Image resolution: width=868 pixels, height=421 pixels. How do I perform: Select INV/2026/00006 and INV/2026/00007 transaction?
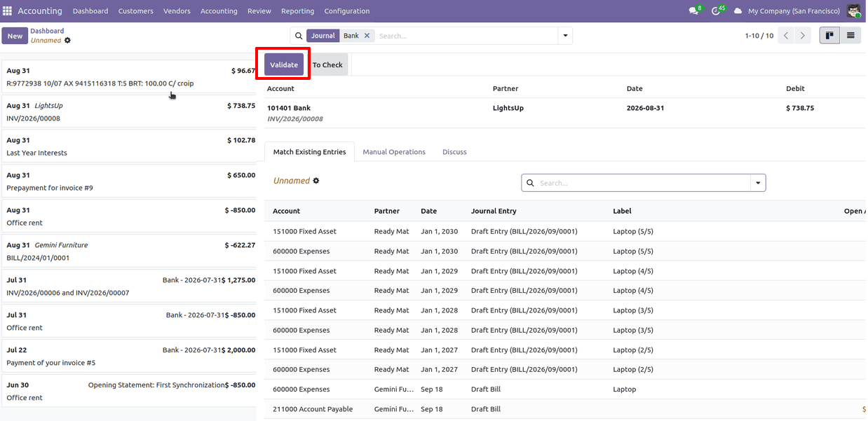(x=130, y=287)
